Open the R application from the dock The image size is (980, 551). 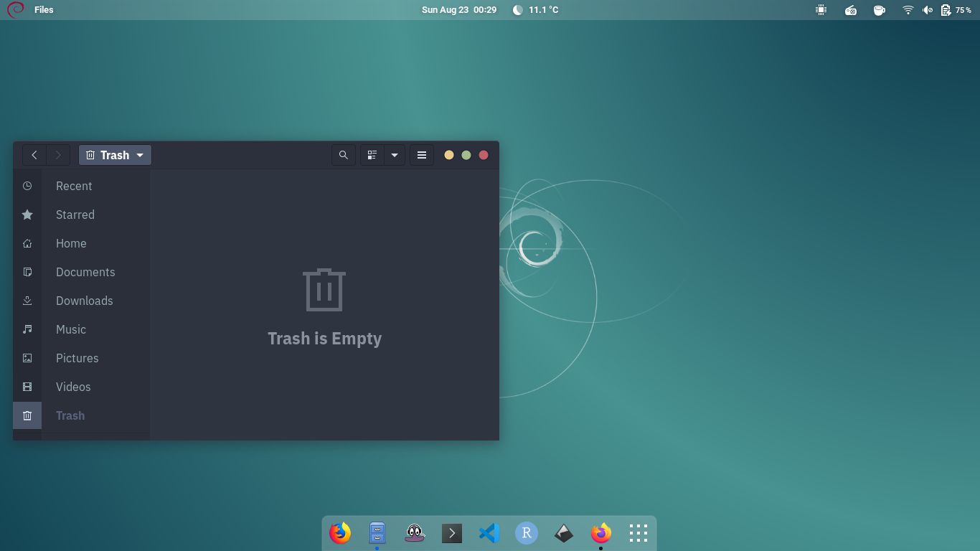pyautogui.click(x=527, y=533)
